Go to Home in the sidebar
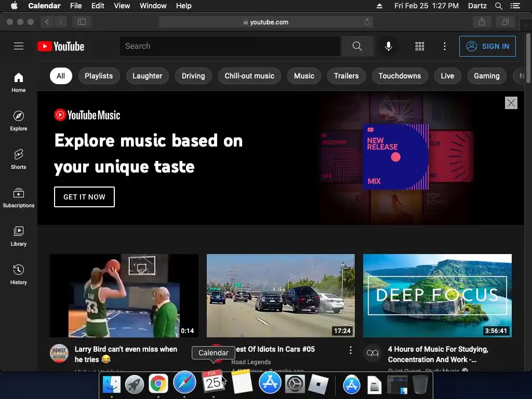The height and width of the screenshot is (399, 532). [x=18, y=83]
